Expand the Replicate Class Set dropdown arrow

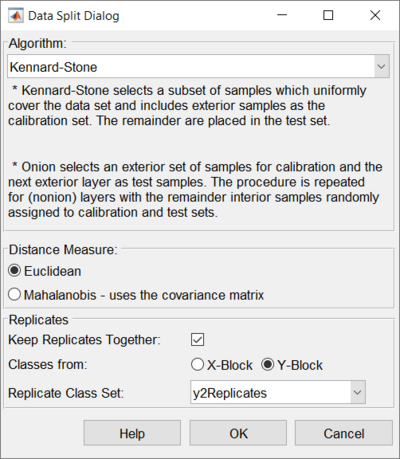pyautogui.click(x=358, y=393)
